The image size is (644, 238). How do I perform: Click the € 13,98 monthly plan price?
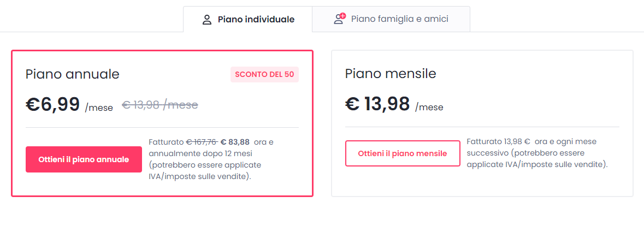[x=377, y=104]
